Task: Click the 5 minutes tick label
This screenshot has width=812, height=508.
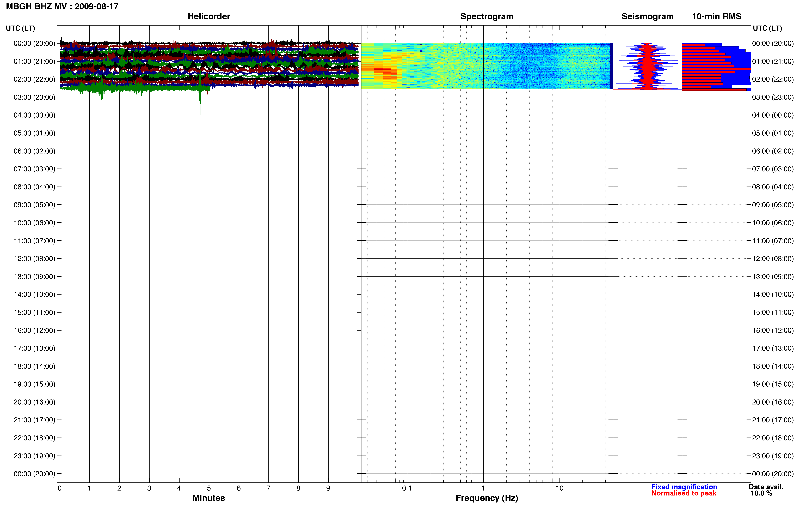Action: point(209,488)
